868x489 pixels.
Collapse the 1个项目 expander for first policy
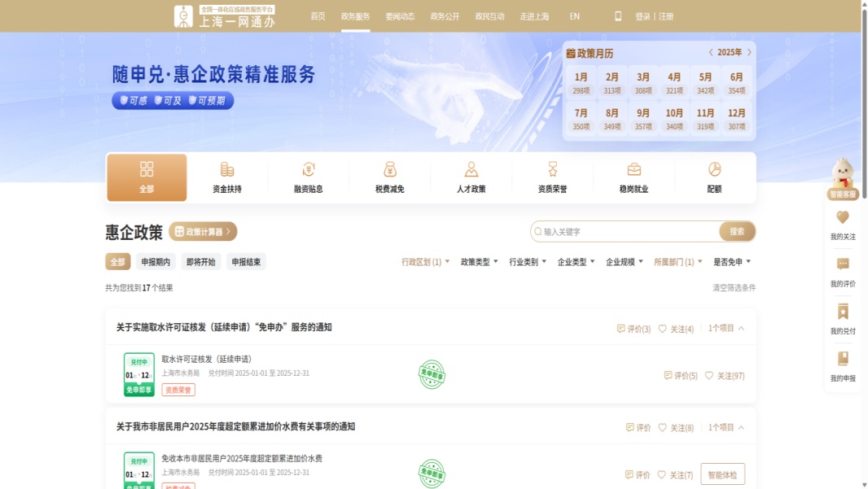[726, 329]
